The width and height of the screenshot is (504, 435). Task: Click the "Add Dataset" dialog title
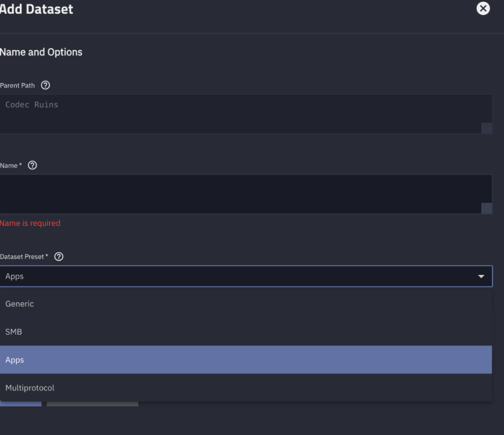(x=37, y=9)
